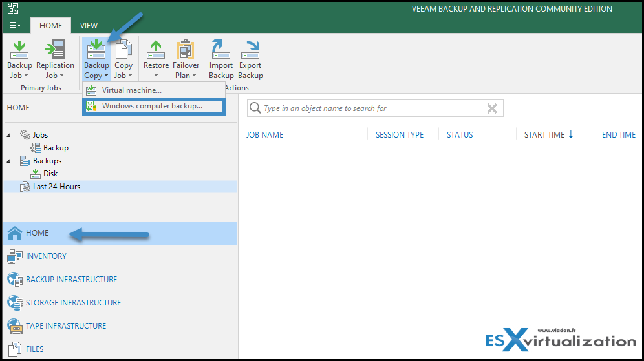
Task: Click the INVENTORY computers icon
Action: pos(15,256)
